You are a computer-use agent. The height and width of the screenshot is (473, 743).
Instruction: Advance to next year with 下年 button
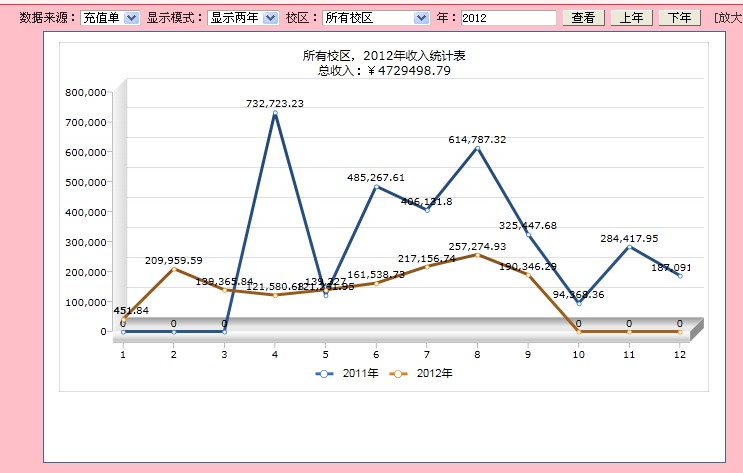tap(680, 18)
